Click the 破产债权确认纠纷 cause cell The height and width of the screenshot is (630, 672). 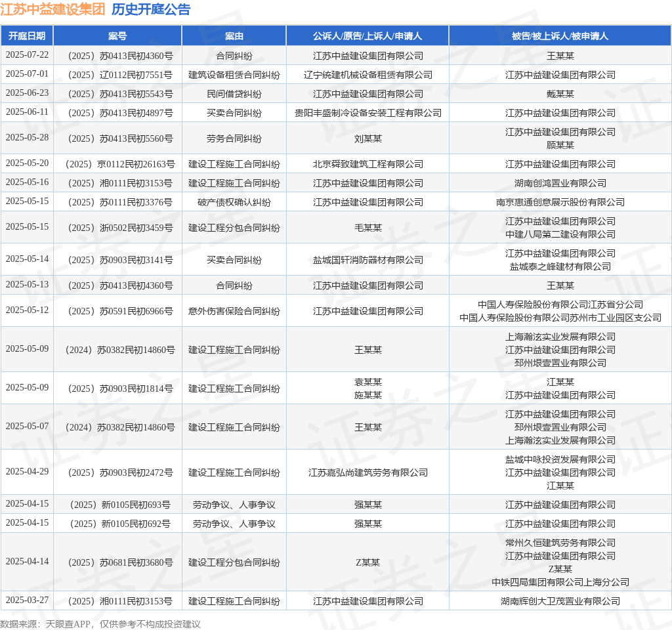pyautogui.click(x=234, y=202)
